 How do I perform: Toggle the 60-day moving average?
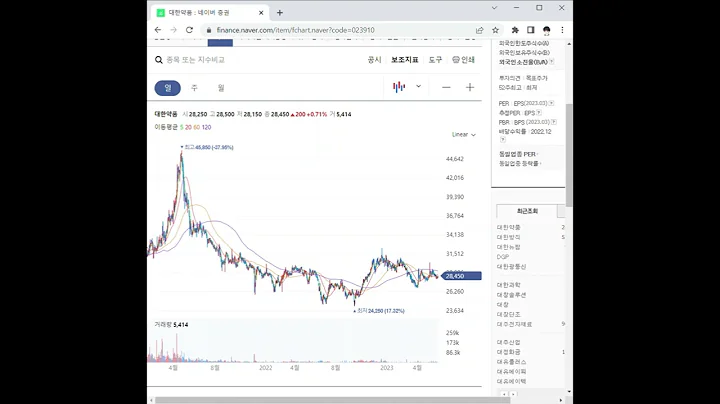(197, 127)
